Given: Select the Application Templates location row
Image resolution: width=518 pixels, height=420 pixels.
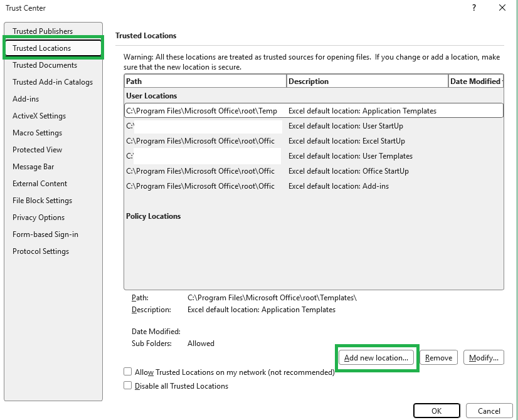Looking at the screenshot, I should [x=314, y=110].
